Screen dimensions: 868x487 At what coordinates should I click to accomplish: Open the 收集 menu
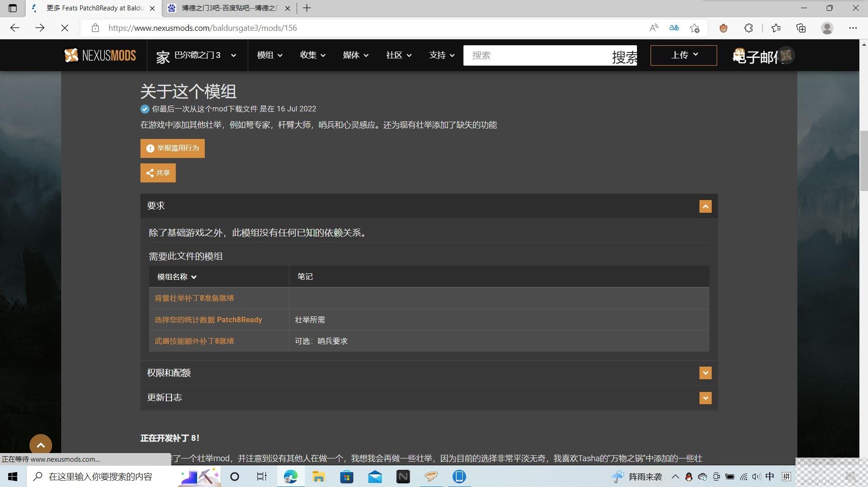(x=313, y=55)
